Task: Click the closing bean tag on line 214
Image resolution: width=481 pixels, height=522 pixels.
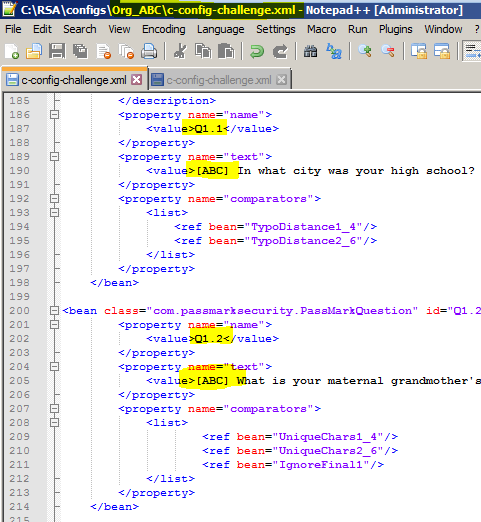Action: pos(114,507)
